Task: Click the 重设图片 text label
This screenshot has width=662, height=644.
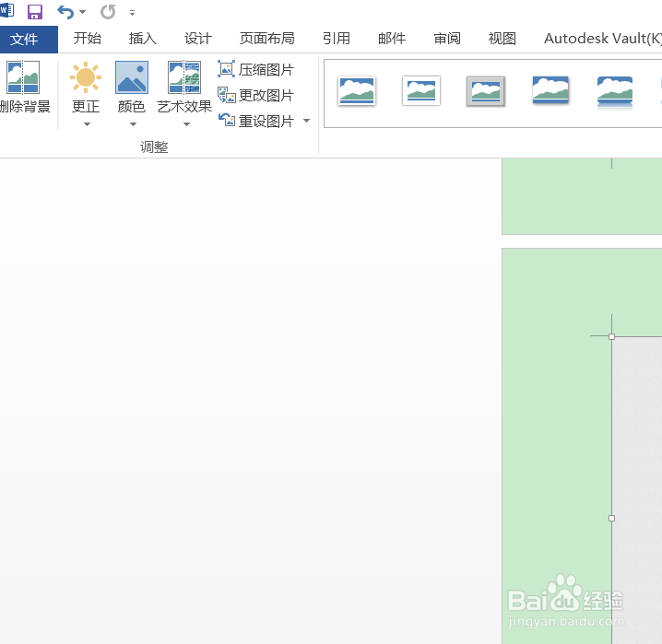Action: pos(266,122)
